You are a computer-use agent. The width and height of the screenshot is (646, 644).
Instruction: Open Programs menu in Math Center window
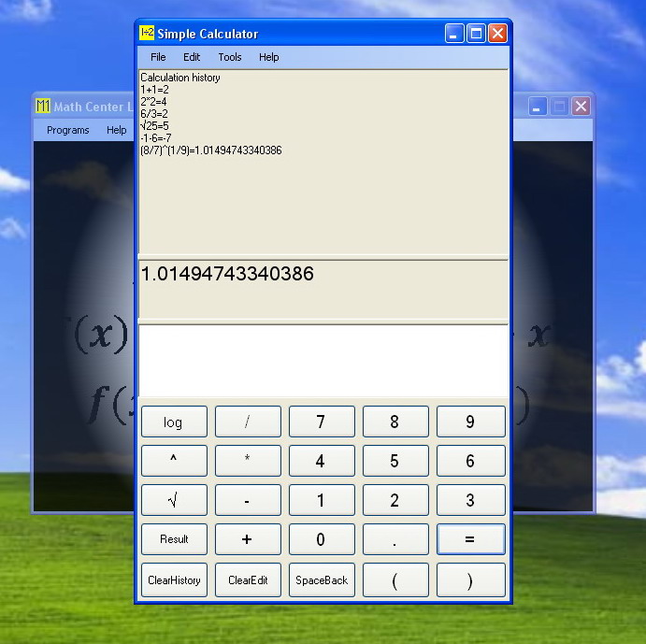[68, 130]
